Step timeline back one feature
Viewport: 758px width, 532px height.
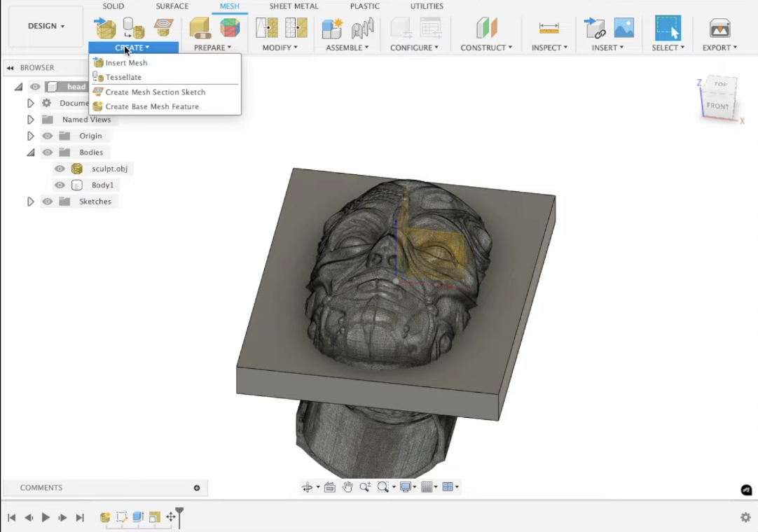coord(29,517)
